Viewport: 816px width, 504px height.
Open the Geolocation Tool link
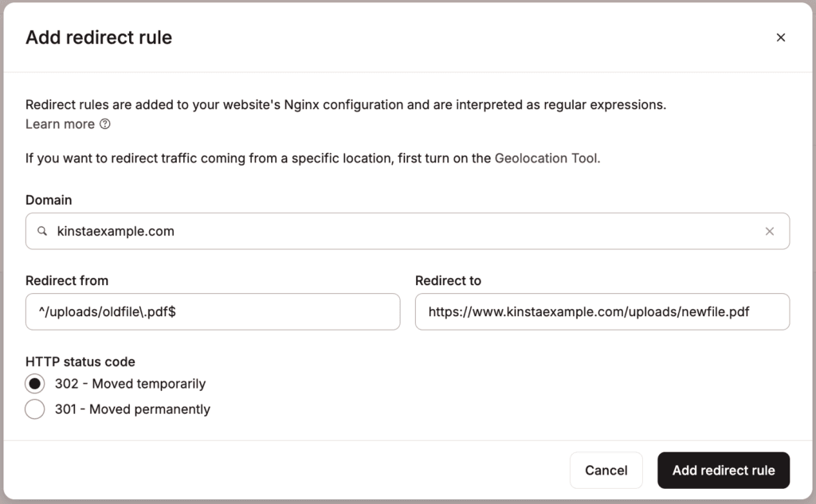pos(547,158)
